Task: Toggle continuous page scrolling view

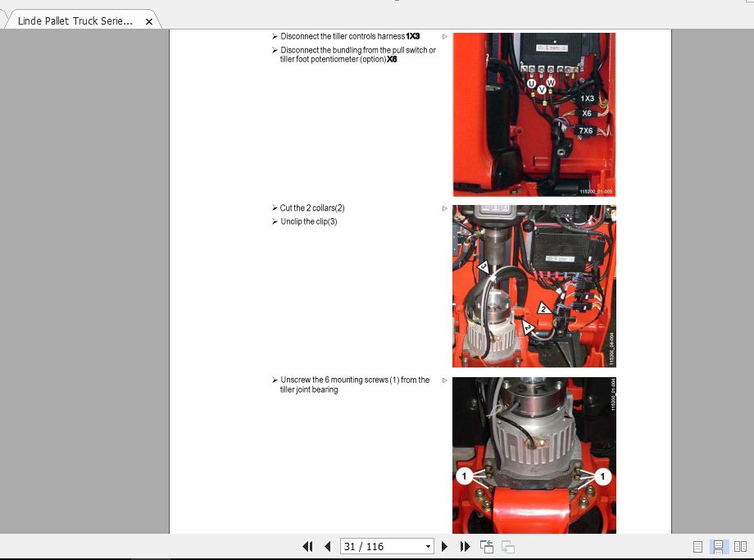Action: tap(719, 547)
